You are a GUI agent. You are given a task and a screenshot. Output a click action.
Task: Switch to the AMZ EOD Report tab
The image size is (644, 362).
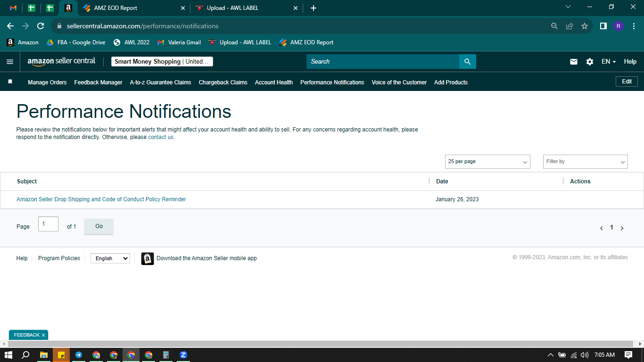tap(134, 8)
